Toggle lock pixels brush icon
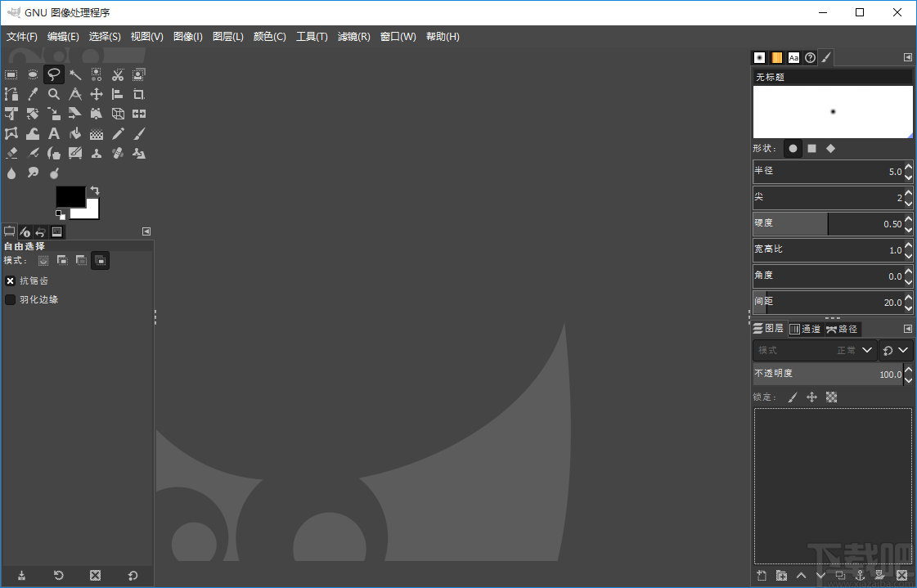Viewport: 917px width, 588px height. pyautogui.click(x=793, y=397)
